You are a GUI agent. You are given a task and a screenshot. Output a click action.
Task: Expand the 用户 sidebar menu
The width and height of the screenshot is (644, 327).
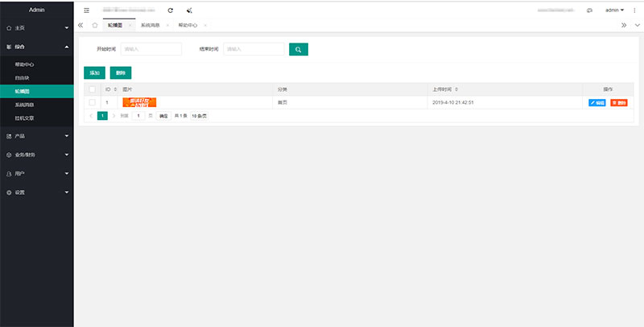point(37,173)
